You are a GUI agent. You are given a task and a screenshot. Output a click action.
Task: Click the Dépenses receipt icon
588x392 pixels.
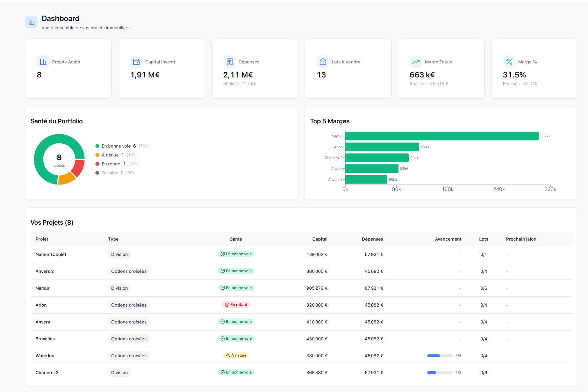click(x=229, y=62)
